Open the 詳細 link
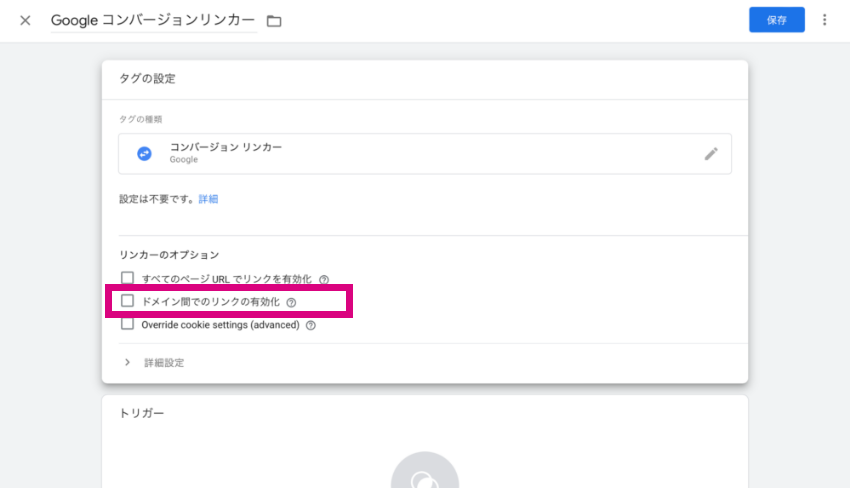 tap(208, 199)
